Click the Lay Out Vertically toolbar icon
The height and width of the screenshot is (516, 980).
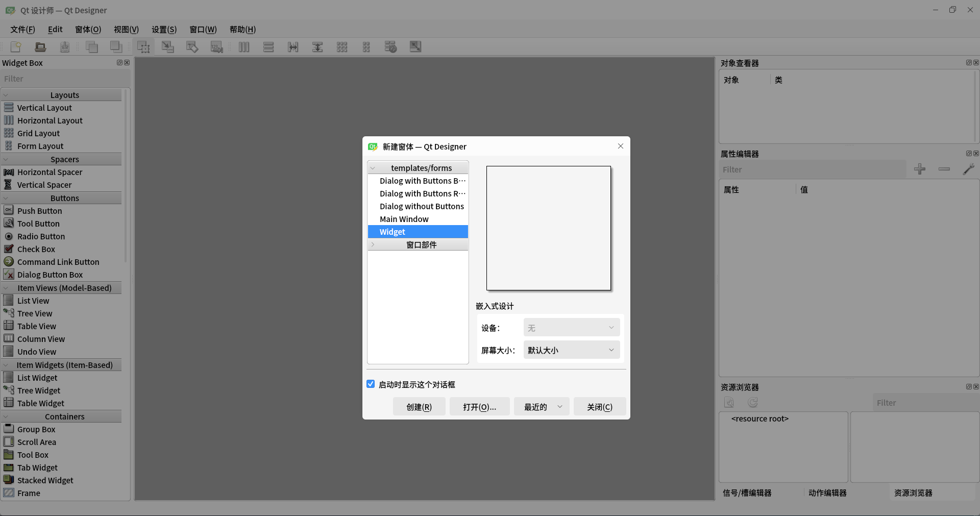coord(268,46)
